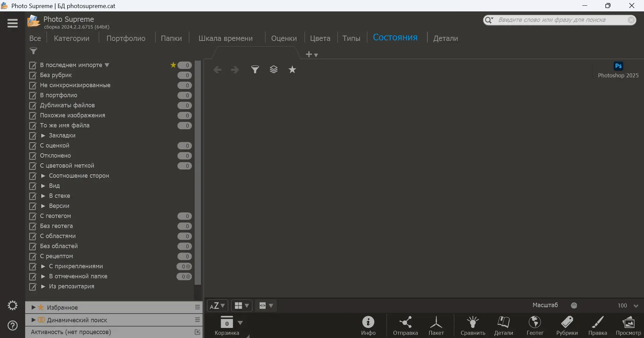Open the Инфо panel
Screen dimensions: 644x338
pos(368,326)
